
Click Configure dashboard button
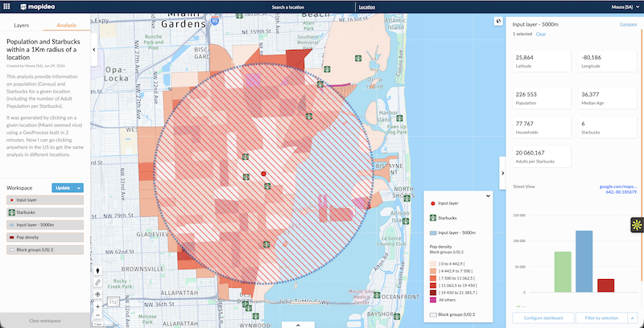click(x=543, y=318)
